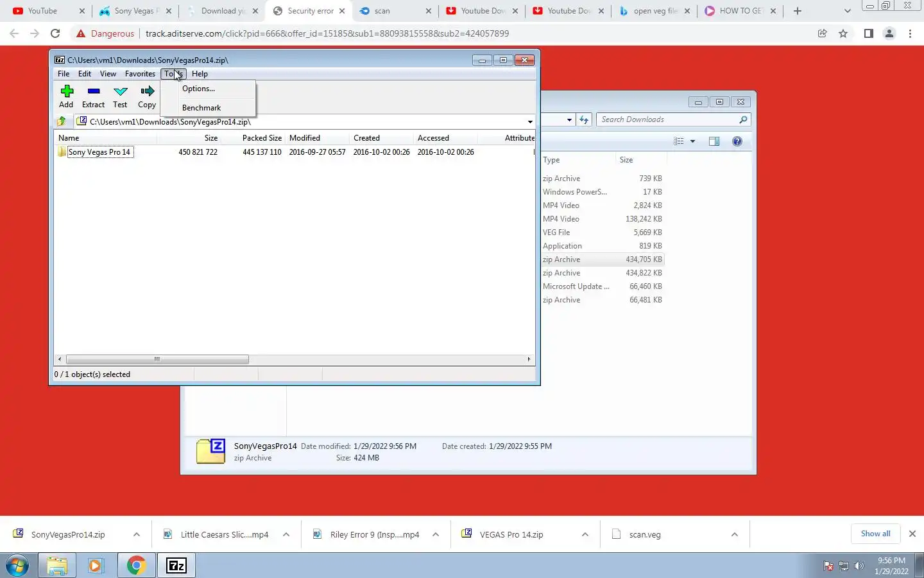
Task: Choose Benchmark from the Tools menu
Action: point(201,108)
